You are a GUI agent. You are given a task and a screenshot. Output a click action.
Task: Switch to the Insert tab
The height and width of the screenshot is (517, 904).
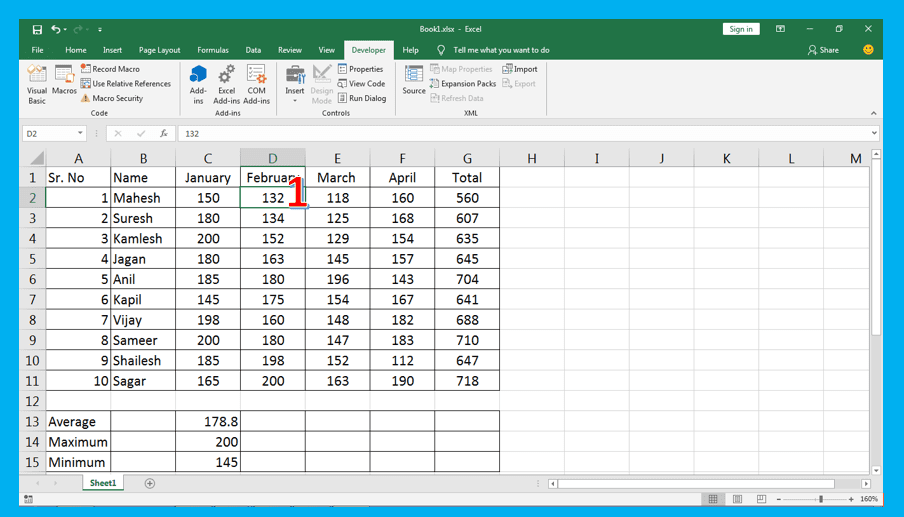click(x=112, y=50)
